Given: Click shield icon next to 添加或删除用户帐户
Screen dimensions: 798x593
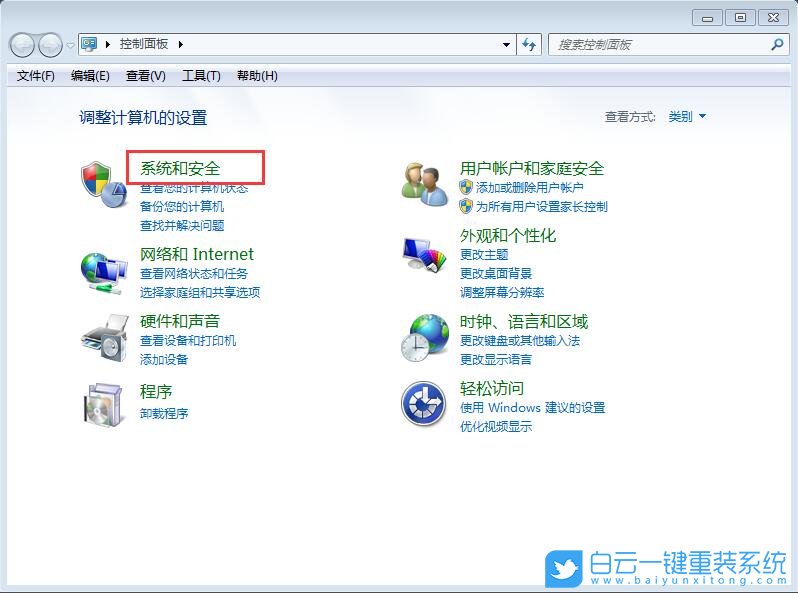Looking at the screenshot, I should pos(466,187).
